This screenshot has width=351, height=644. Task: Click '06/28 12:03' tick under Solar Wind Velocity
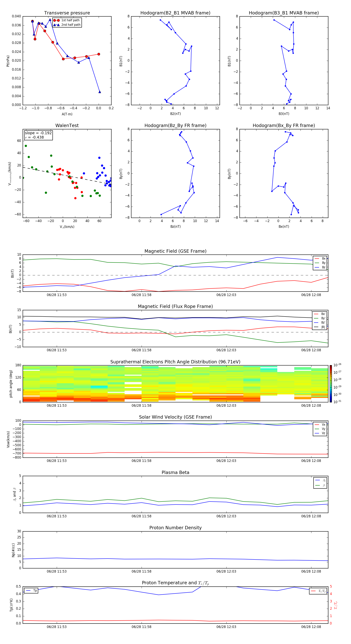(226, 461)
